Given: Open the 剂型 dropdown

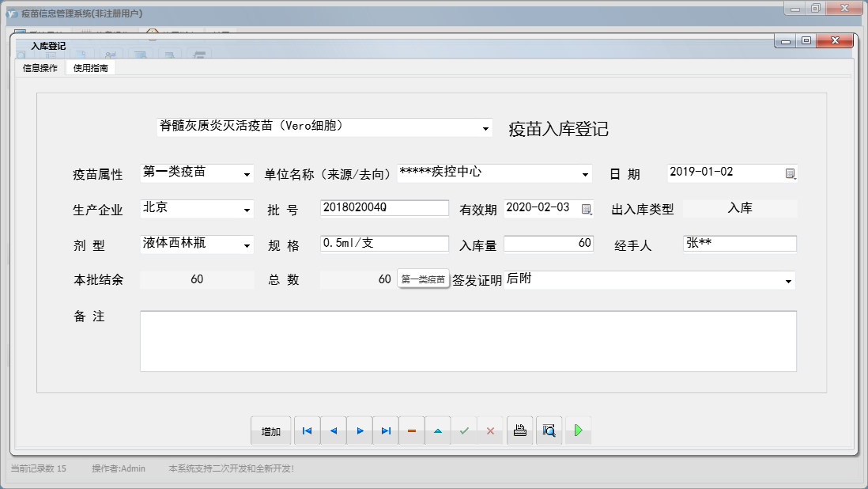Looking at the screenshot, I should (x=246, y=244).
